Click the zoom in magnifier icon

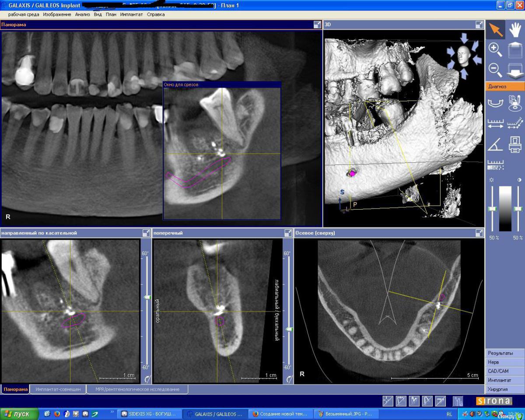point(495,49)
